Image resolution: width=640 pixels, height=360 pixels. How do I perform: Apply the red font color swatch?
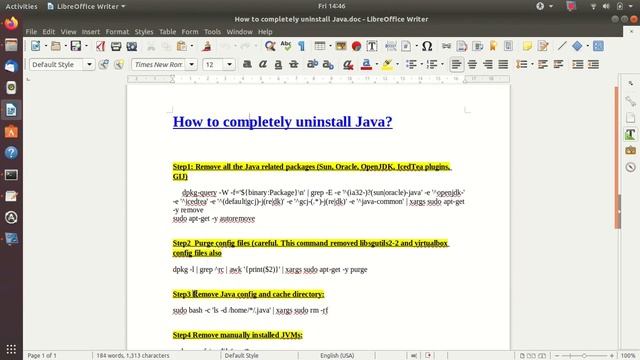pos(367,64)
